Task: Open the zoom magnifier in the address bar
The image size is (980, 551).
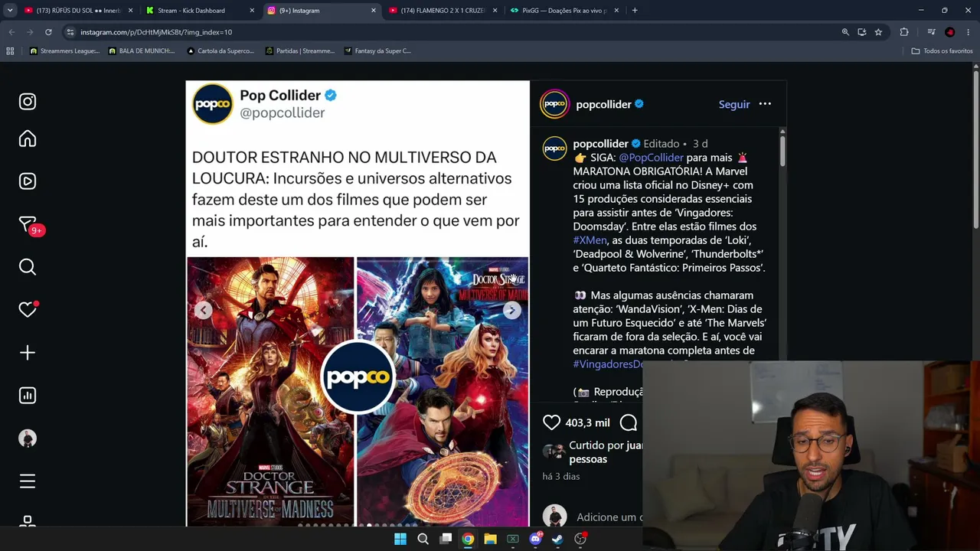Action: tap(845, 32)
